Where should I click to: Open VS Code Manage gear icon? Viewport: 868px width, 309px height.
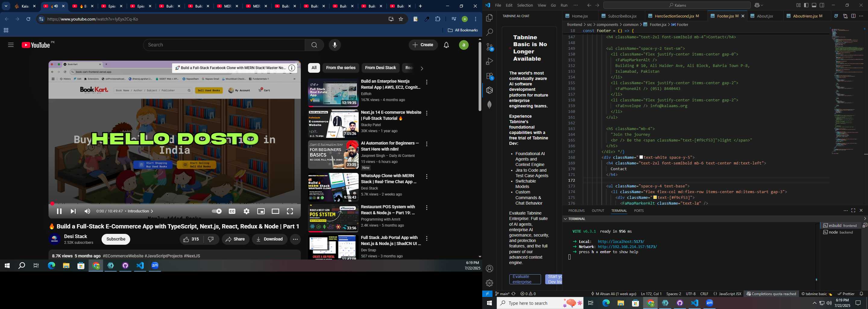click(489, 283)
